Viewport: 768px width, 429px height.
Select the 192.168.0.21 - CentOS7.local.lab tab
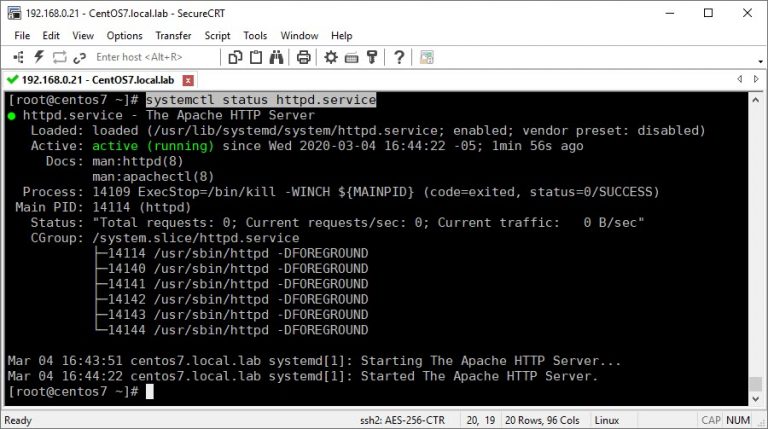pos(98,80)
